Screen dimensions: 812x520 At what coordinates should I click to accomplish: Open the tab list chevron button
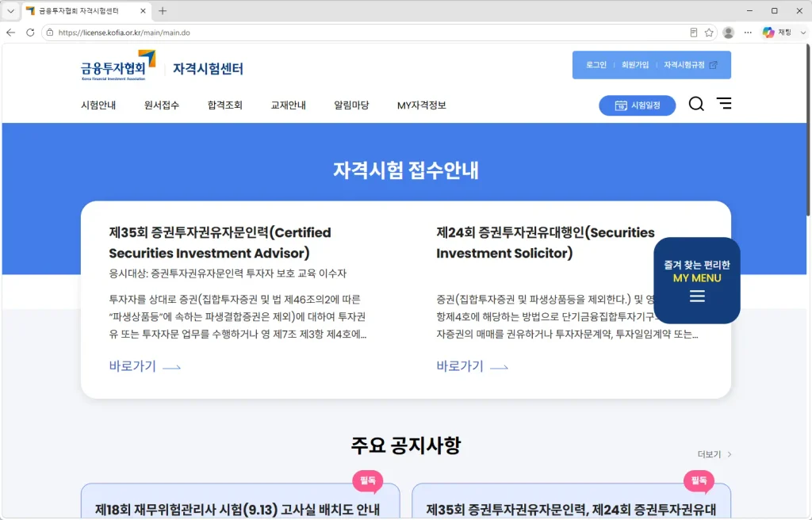[x=10, y=11]
